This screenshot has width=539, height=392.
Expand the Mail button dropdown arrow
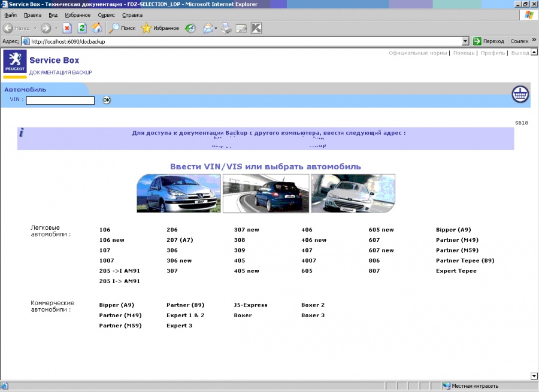pyautogui.click(x=216, y=28)
